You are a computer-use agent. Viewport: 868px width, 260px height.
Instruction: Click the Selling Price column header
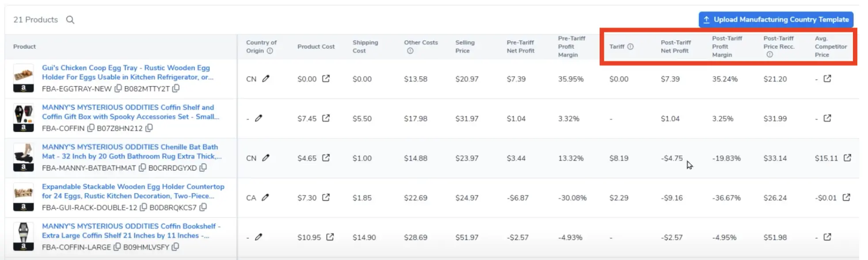pos(465,46)
